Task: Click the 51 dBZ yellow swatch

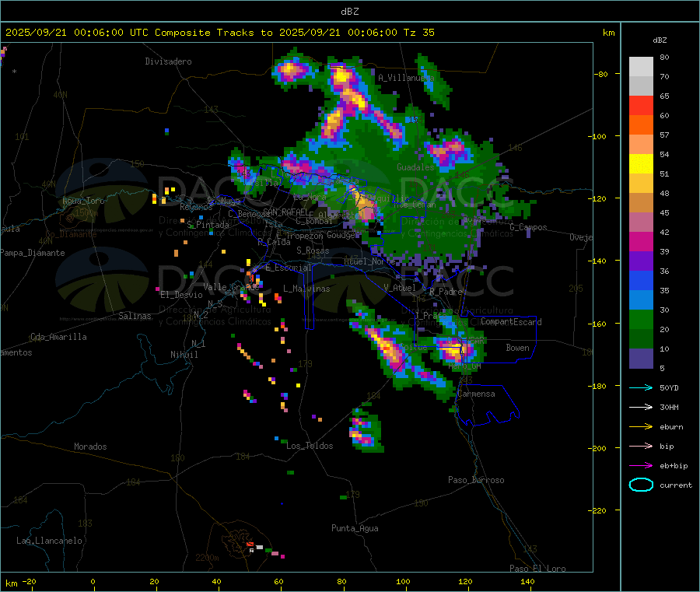Action: click(x=641, y=164)
